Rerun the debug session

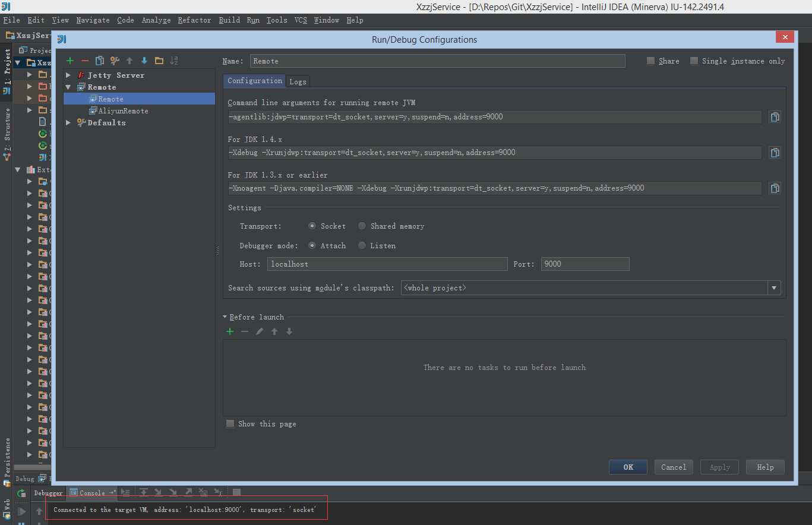click(21, 494)
